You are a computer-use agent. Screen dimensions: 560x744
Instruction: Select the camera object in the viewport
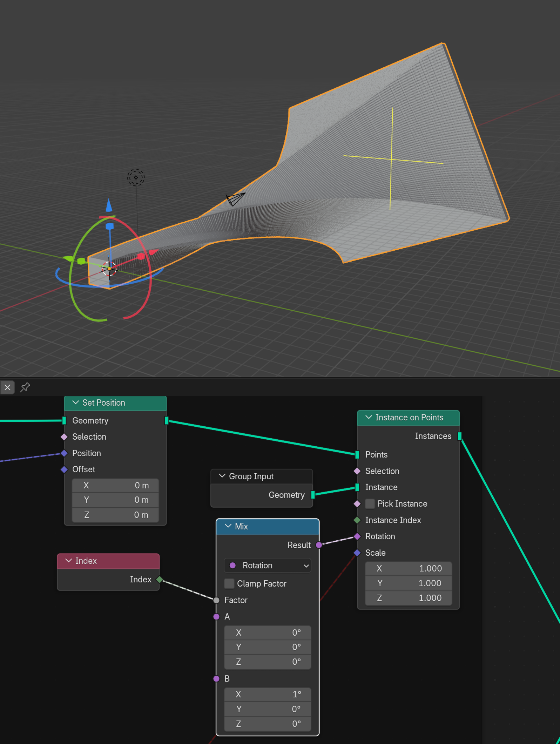tap(235, 199)
